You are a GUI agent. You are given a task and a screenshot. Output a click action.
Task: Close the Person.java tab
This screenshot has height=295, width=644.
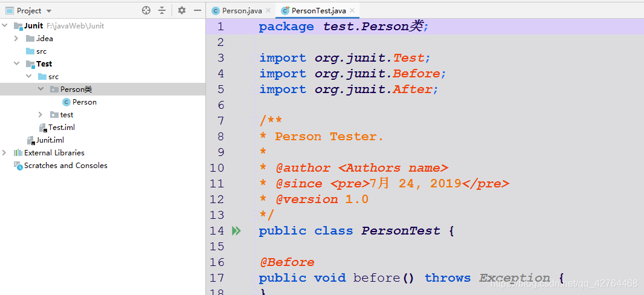point(268,11)
